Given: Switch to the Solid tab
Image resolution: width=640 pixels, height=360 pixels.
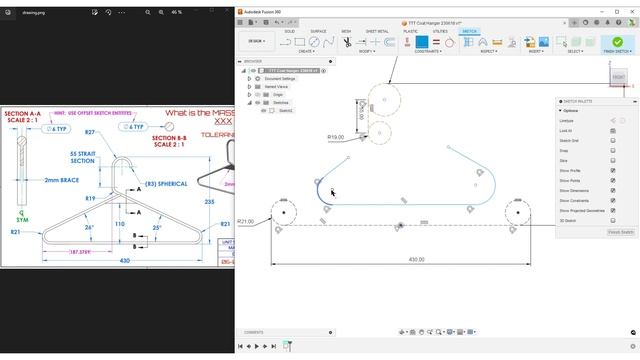Looking at the screenshot, I should click(289, 31).
